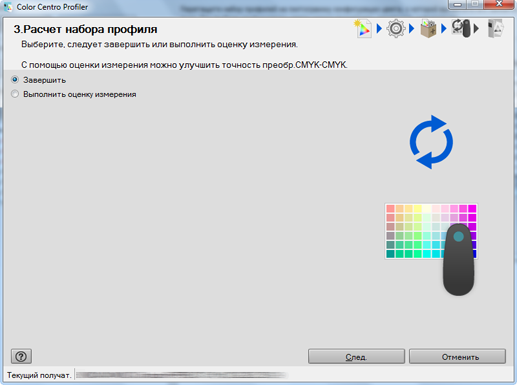Image resolution: width=517 pixels, height=385 pixels.
Task: Click the blue refresh arrows graphic
Action: (x=431, y=142)
